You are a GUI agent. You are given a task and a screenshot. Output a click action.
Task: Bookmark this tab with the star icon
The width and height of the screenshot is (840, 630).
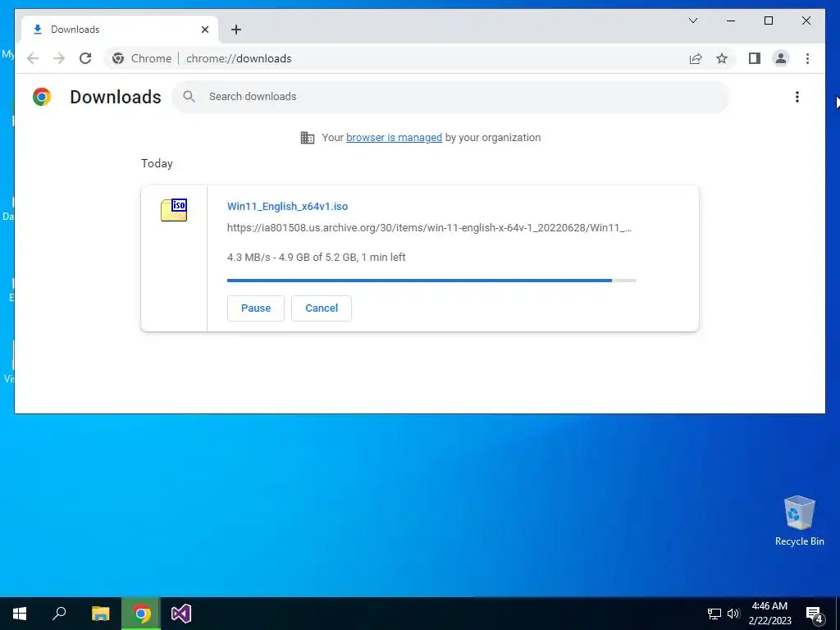722,58
